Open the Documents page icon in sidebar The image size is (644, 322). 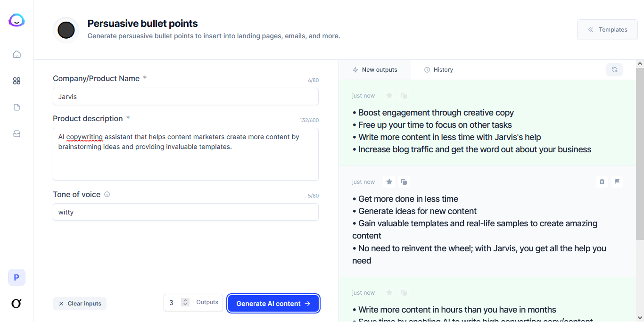point(17,107)
